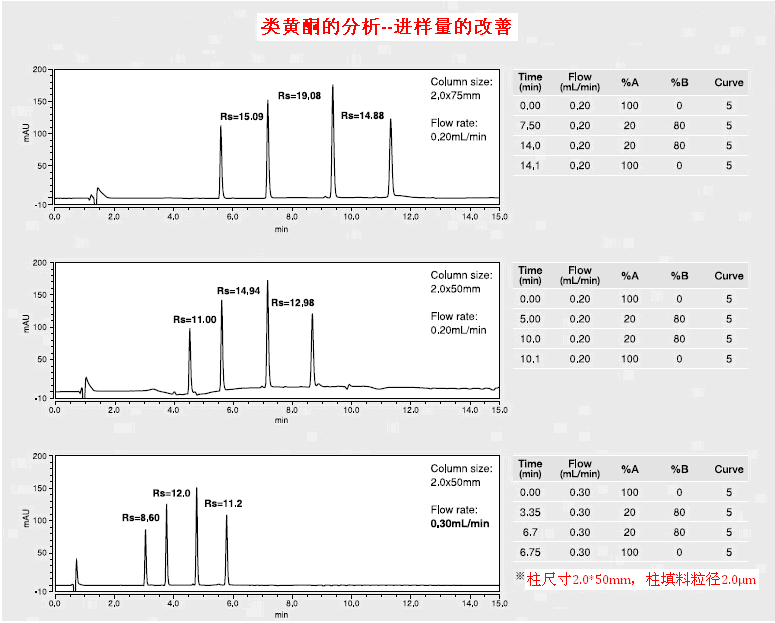Click the 10.1 time cell in middle table
Viewport: 775px width, 623px height.
530,359
